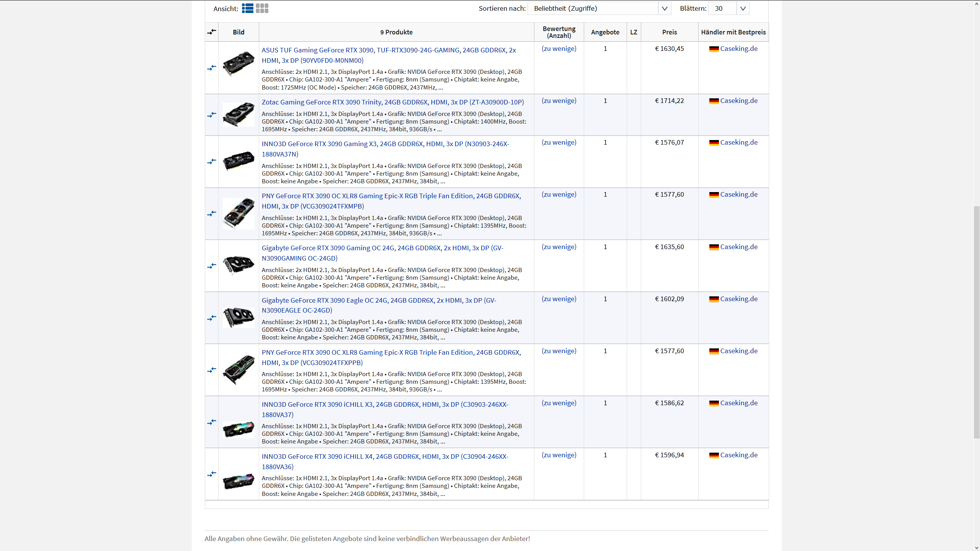Open Caseking.de link for €1630,45 offer
This screenshot has height=551, width=980.
click(x=738, y=49)
